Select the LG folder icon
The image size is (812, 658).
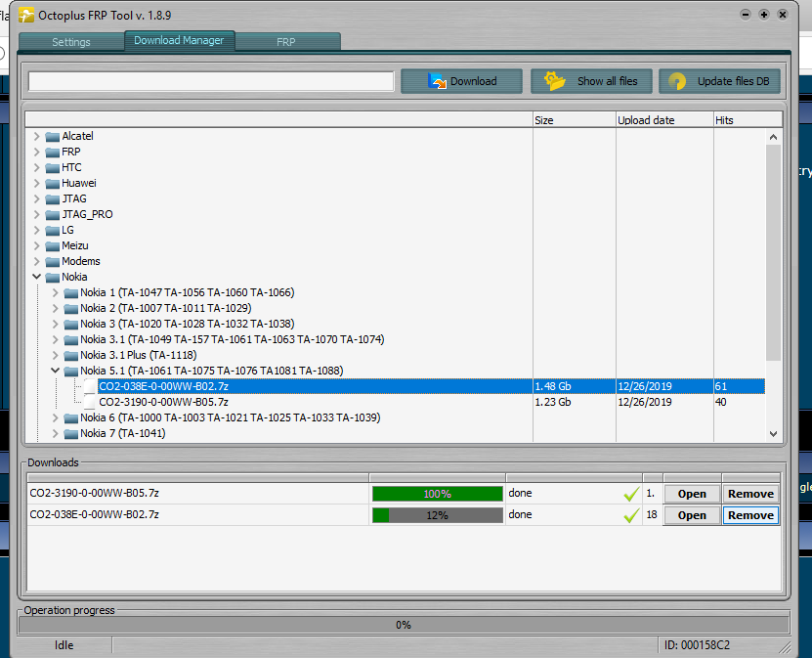click(53, 231)
